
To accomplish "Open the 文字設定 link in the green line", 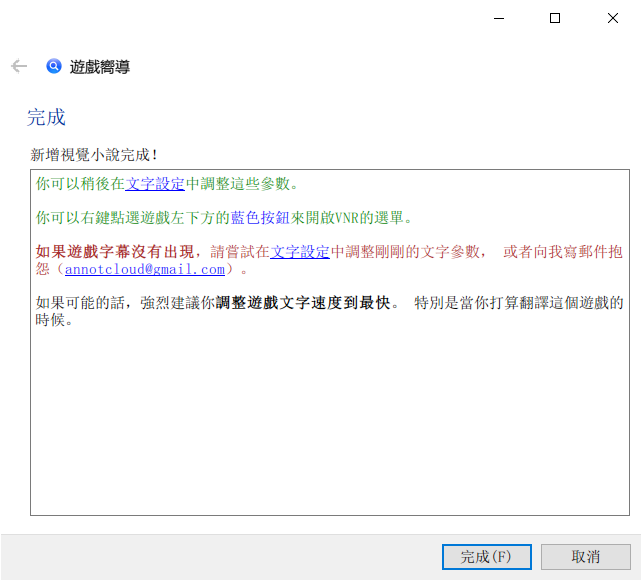I will coord(155,184).
